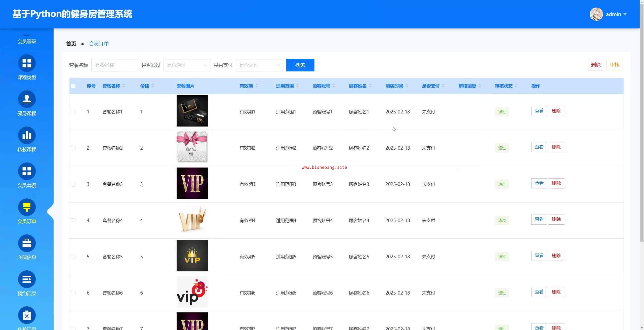The width and height of the screenshot is (644, 330).
Task: Open the admin user menu arrow
Action: (x=625, y=14)
